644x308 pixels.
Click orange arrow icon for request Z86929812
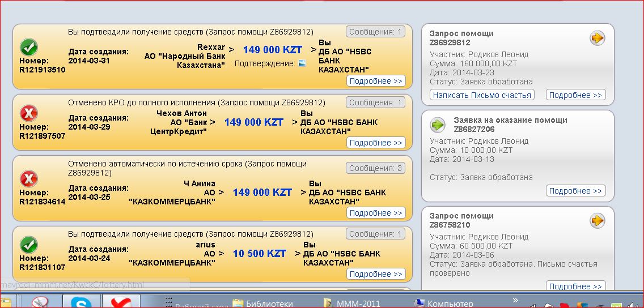point(597,38)
